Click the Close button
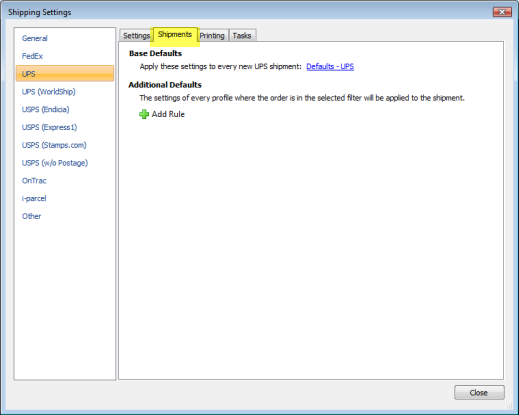 click(x=479, y=393)
